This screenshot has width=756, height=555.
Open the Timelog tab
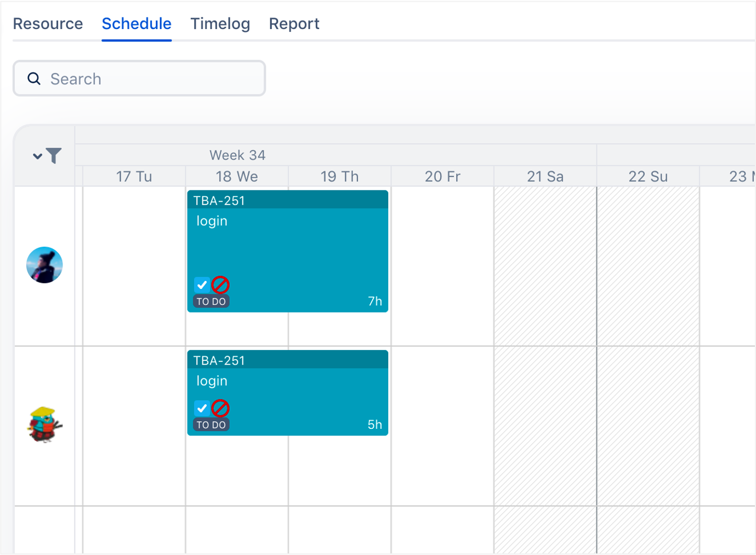click(x=220, y=24)
